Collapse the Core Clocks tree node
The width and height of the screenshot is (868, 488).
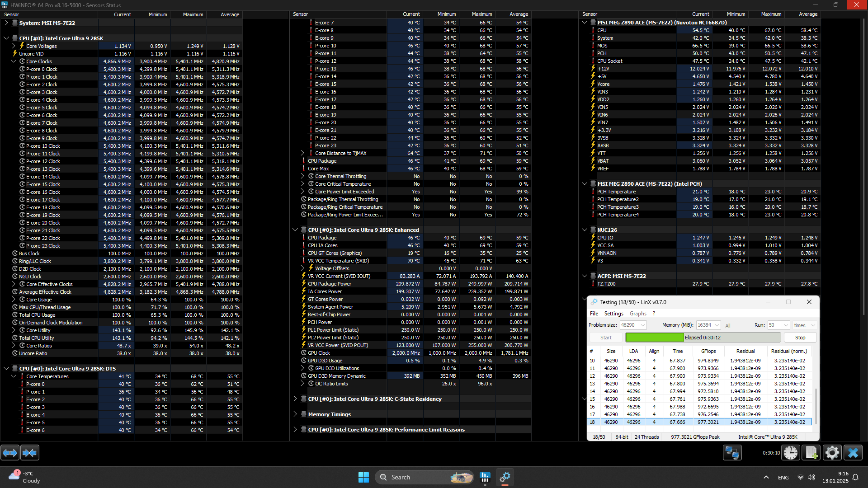(x=14, y=61)
